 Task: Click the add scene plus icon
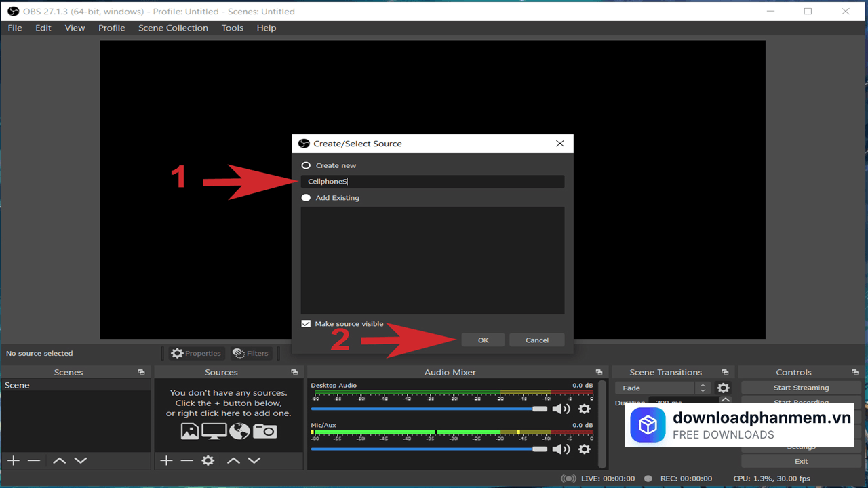pyautogui.click(x=14, y=461)
